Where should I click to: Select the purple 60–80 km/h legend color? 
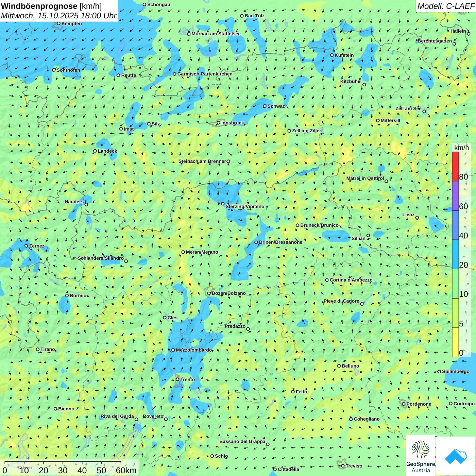tap(455, 196)
